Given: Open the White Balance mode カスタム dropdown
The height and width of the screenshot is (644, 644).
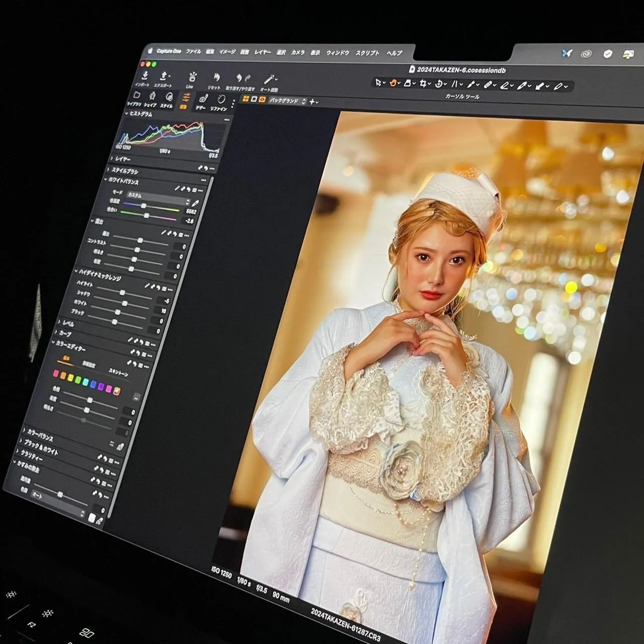Looking at the screenshot, I should pyautogui.click(x=158, y=198).
